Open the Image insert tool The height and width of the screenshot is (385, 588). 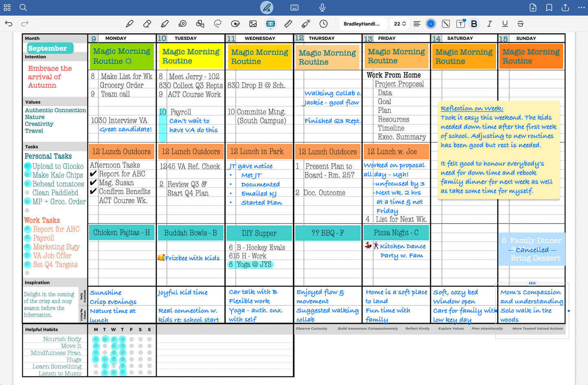(x=253, y=24)
